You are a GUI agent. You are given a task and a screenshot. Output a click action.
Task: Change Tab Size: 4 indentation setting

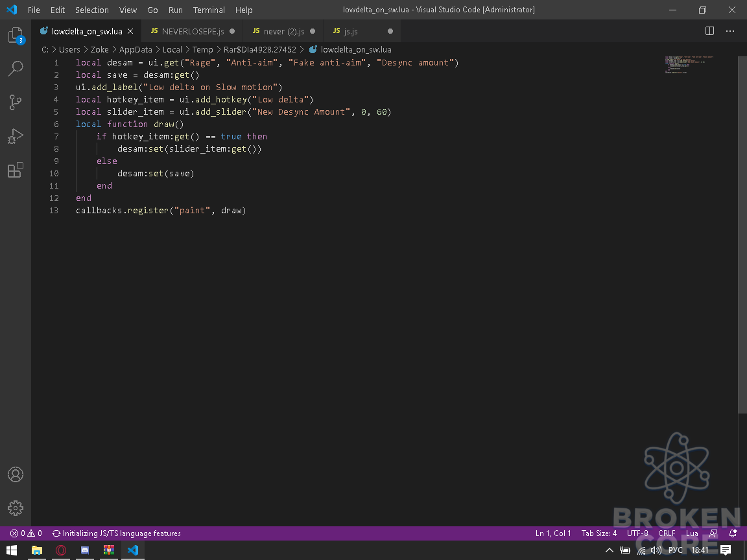coord(599,533)
